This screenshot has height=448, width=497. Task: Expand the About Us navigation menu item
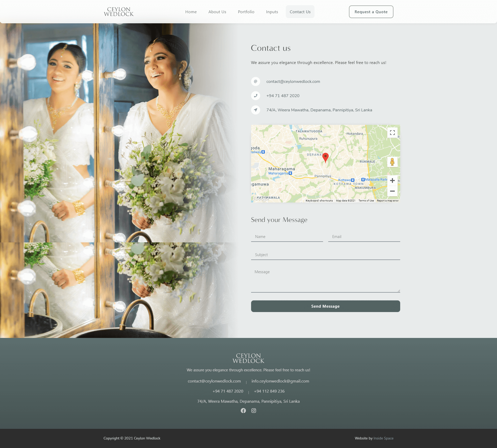click(217, 12)
